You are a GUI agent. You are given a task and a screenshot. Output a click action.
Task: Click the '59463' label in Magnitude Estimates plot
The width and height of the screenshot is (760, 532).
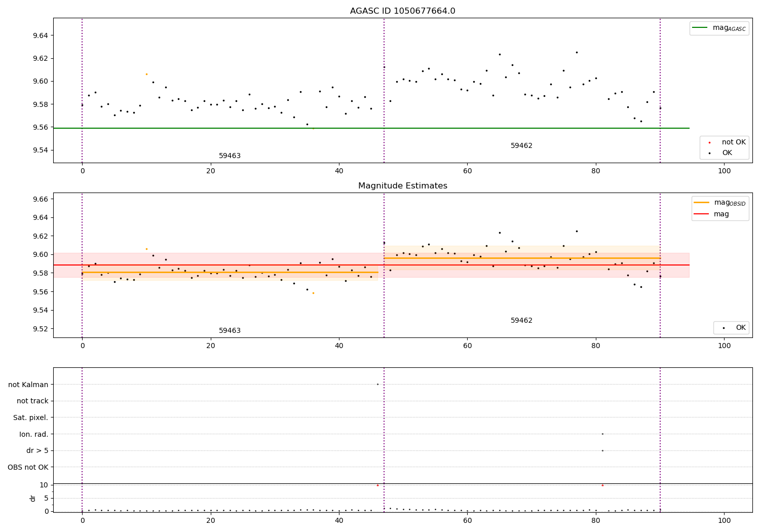point(230,331)
